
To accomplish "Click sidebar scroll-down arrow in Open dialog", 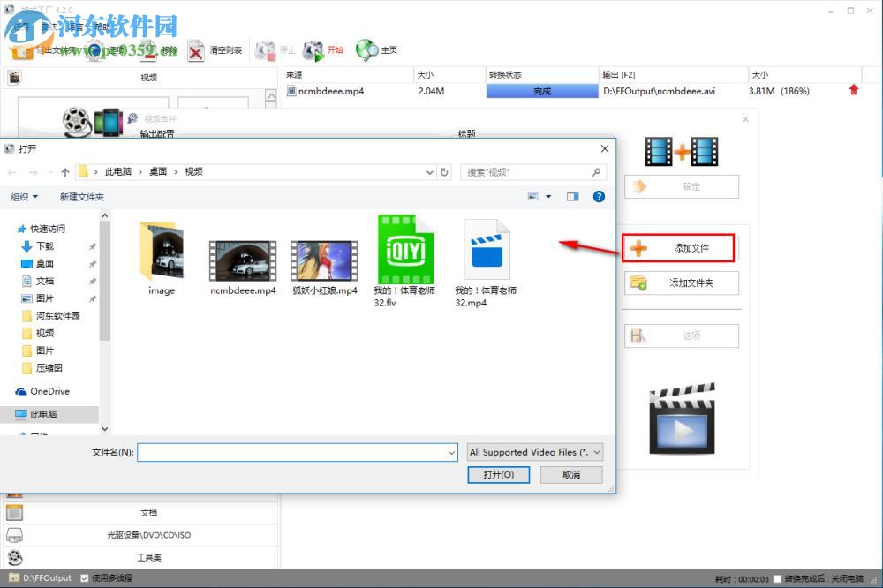I will coord(105,429).
